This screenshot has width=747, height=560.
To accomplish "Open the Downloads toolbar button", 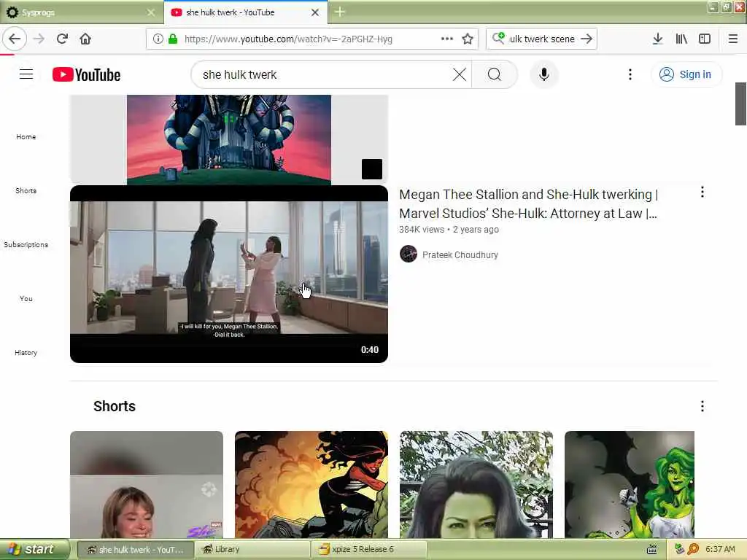I will click(x=657, y=39).
